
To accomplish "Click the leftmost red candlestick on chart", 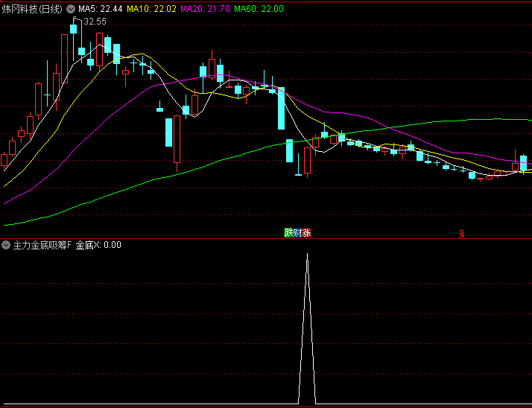I will point(4,159).
